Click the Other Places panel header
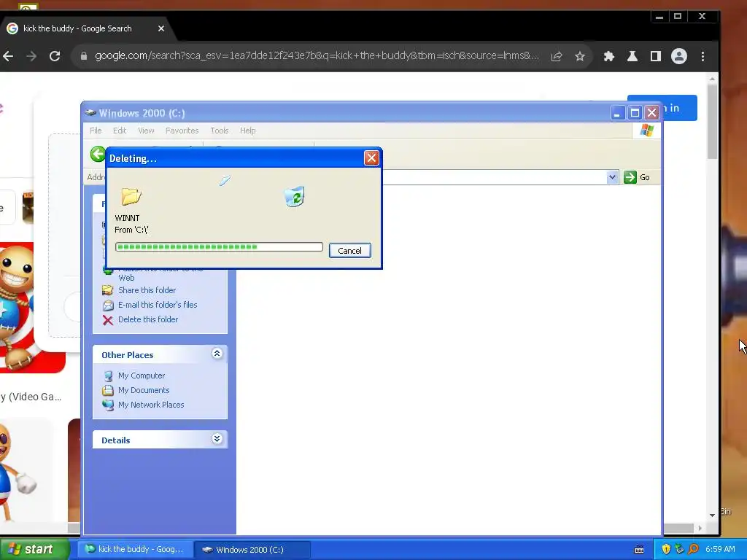 [160, 355]
